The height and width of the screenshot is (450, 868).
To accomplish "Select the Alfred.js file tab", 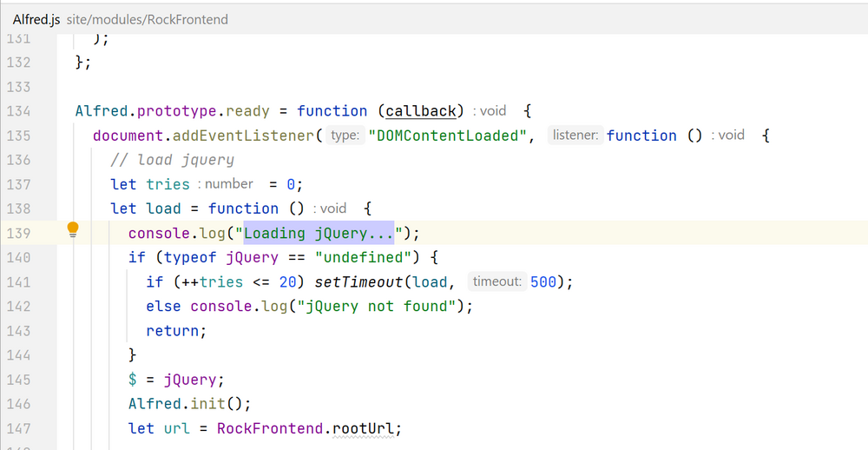I will click(36, 18).
